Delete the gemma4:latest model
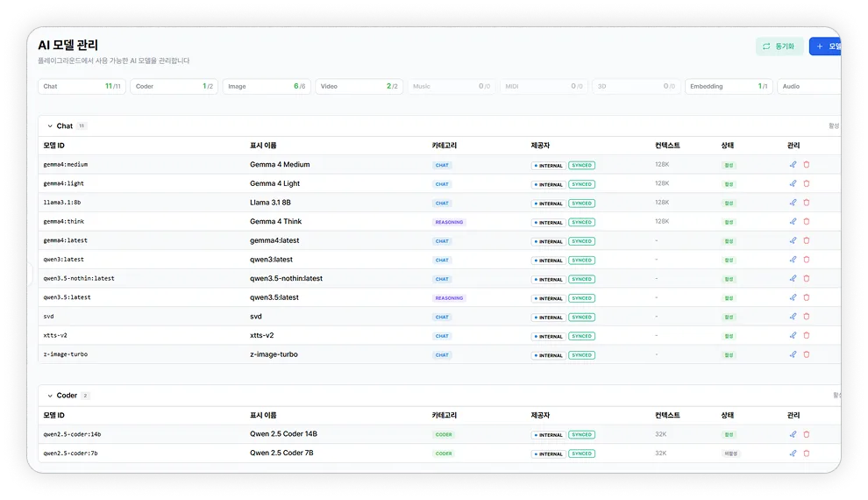 (x=807, y=240)
